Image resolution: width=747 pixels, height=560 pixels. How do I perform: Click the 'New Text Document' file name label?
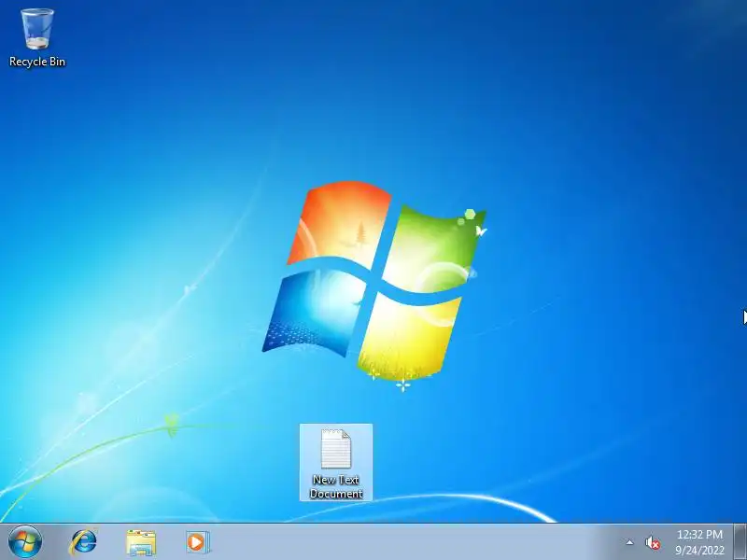pos(336,486)
